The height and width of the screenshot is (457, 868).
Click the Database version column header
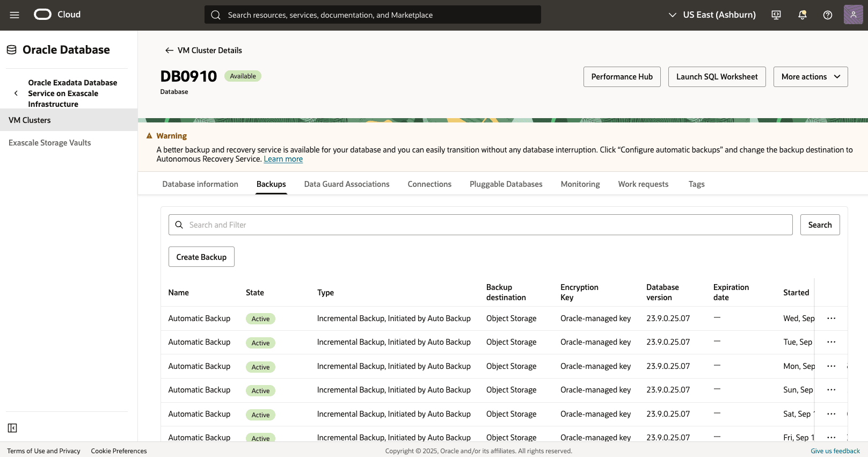[x=662, y=292]
